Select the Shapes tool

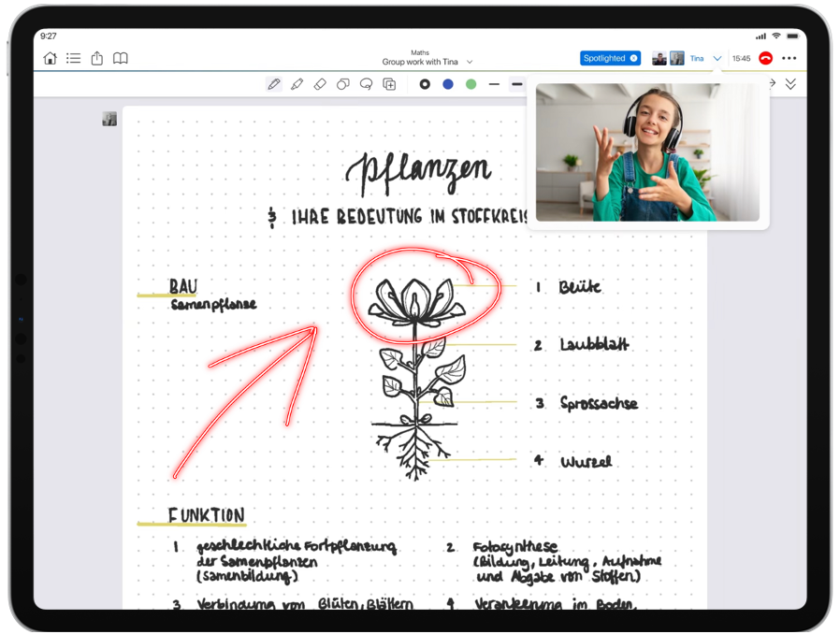tap(343, 84)
